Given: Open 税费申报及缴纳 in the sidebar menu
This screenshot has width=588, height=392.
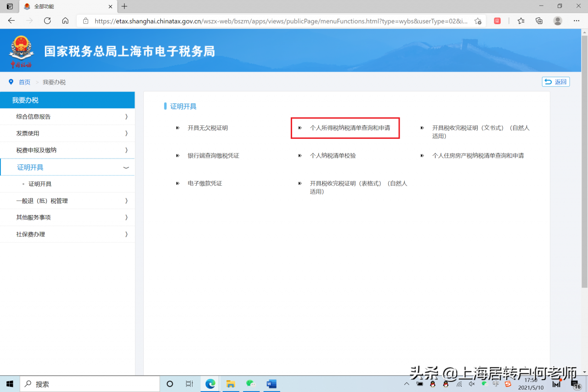Looking at the screenshot, I should coord(68,150).
